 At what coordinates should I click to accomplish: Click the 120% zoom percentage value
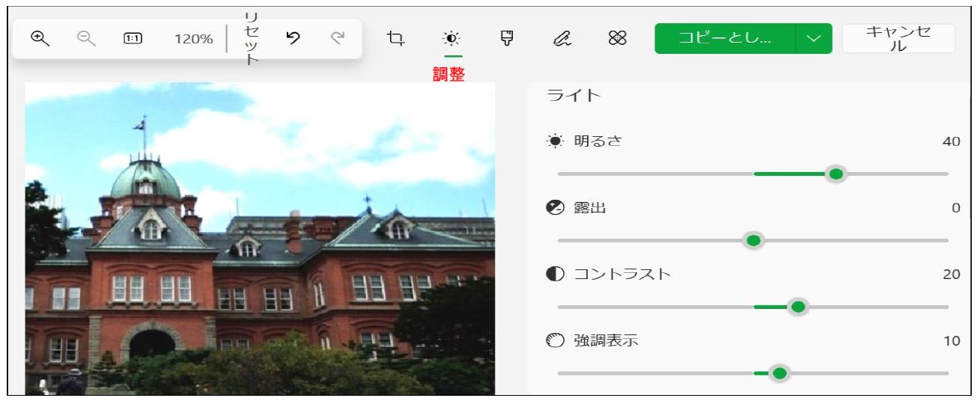pos(193,38)
